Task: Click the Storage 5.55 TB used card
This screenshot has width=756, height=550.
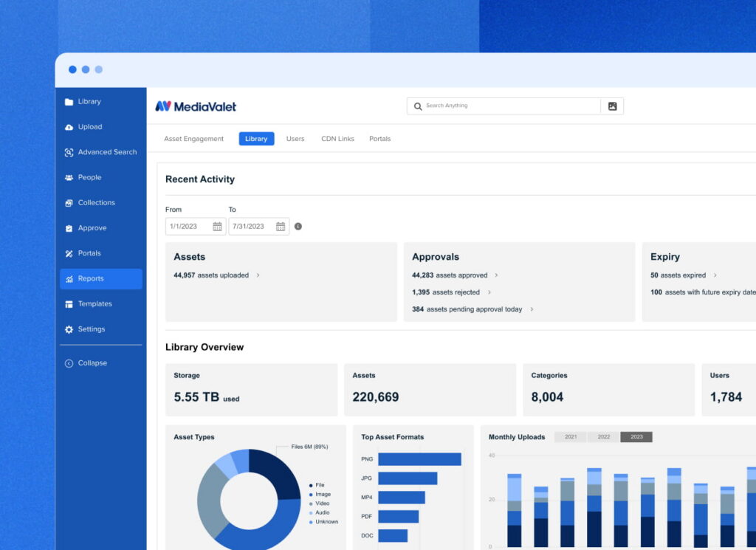Action: (251, 390)
